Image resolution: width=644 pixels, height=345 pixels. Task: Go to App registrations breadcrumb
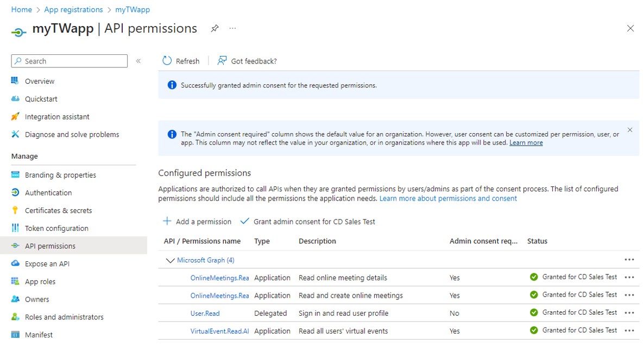[73, 9]
